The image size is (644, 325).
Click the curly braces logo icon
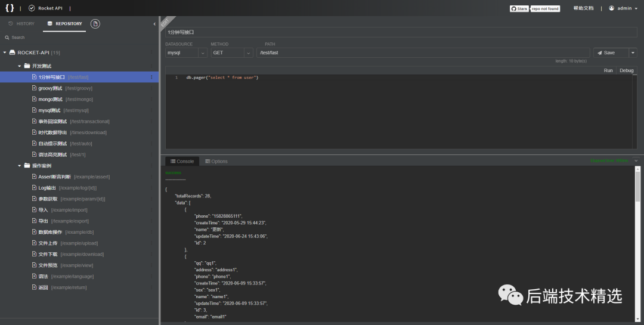click(x=9, y=8)
